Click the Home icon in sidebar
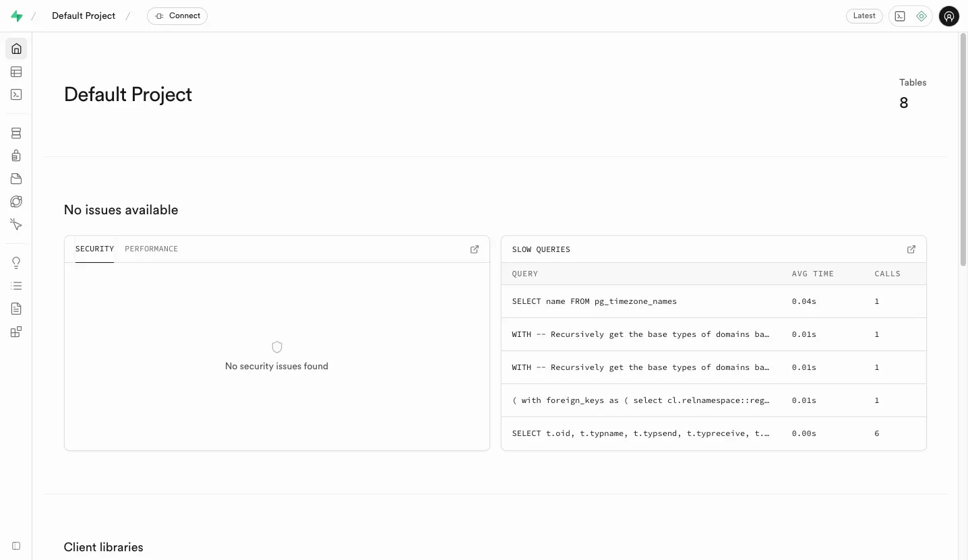 point(16,49)
